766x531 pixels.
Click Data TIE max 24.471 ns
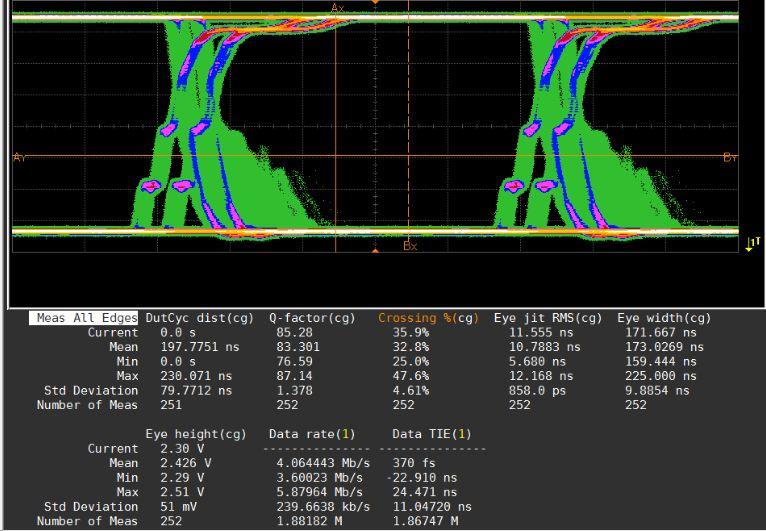[425, 492]
